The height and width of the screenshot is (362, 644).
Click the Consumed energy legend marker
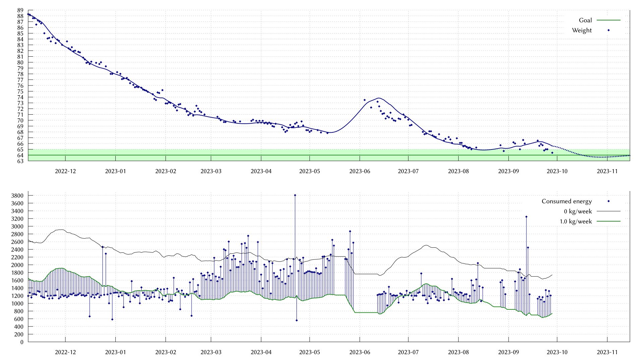pyautogui.click(x=608, y=201)
